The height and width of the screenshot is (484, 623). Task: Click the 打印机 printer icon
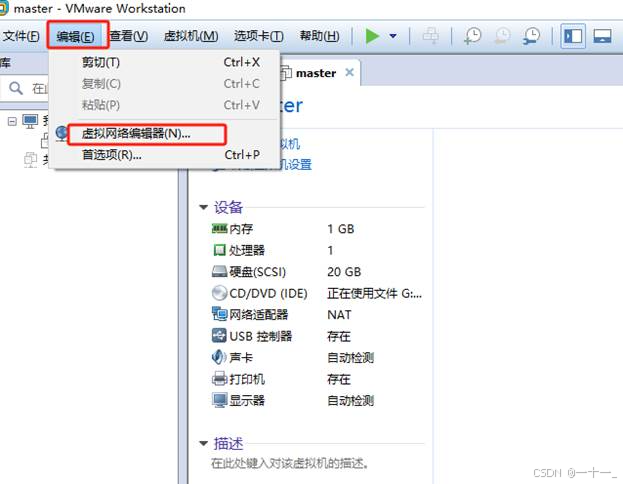219,379
